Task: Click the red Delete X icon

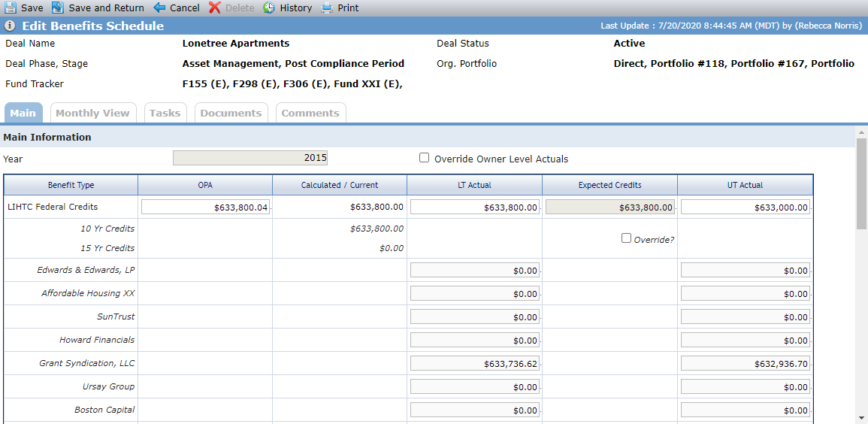Action: click(215, 8)
